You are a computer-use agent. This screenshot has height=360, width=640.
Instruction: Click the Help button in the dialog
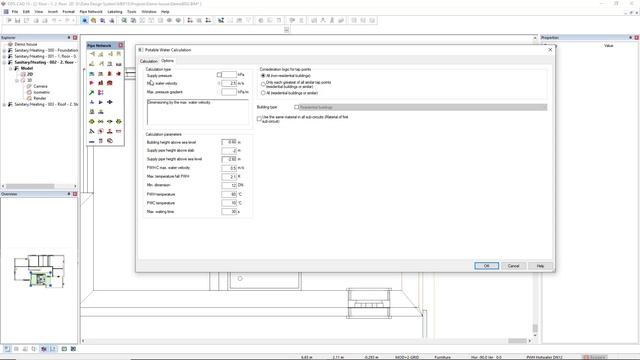pos(540,266)
